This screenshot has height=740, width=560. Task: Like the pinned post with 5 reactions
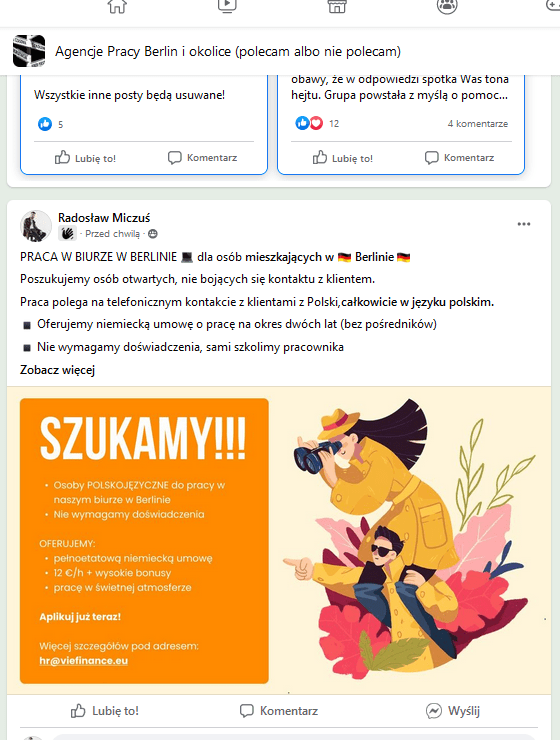(x=85, y=158)
